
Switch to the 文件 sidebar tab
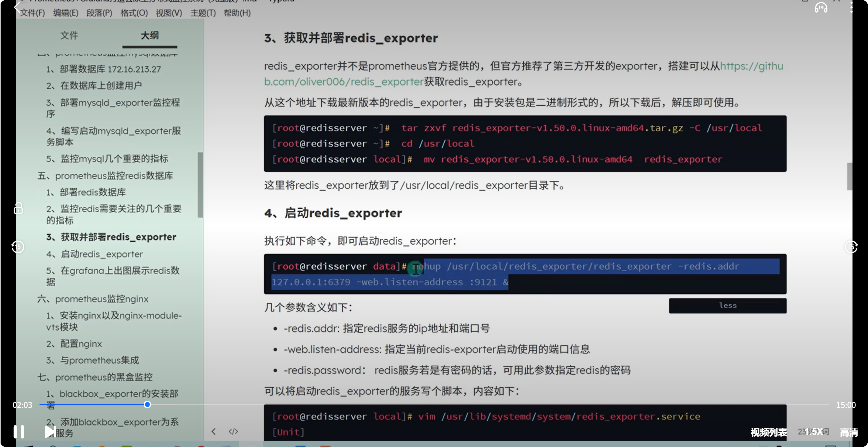coord(69,35)
